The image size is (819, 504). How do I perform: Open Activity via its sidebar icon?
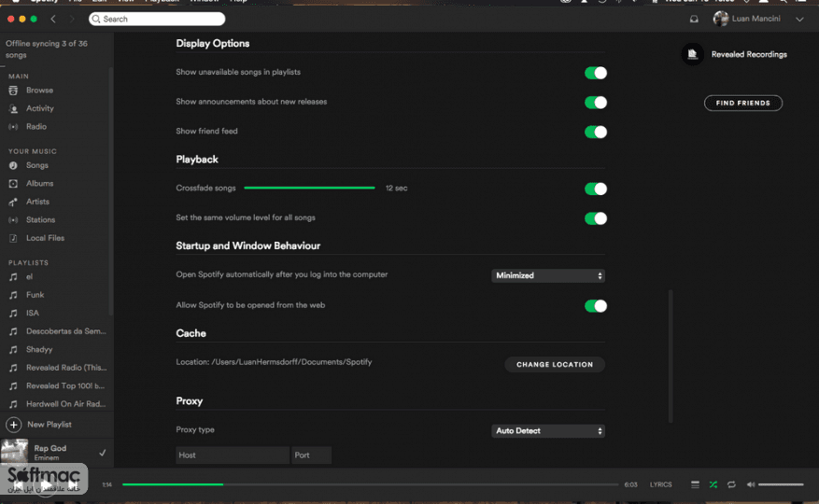point(14,108)
